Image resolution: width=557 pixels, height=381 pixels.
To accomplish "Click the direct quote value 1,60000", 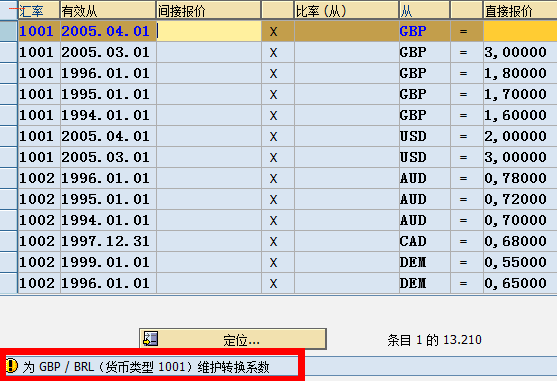I will tap(515, 115).
